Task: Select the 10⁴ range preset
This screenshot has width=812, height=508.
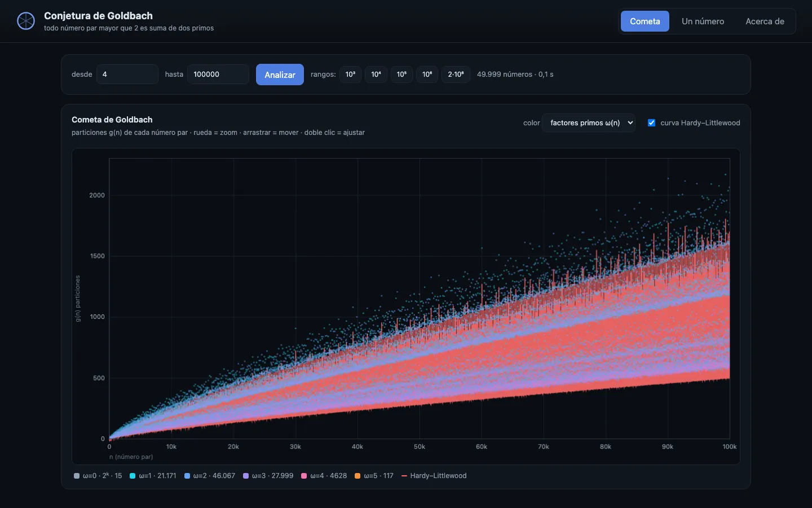Action: pyautogui.click(x=376, y=75)
